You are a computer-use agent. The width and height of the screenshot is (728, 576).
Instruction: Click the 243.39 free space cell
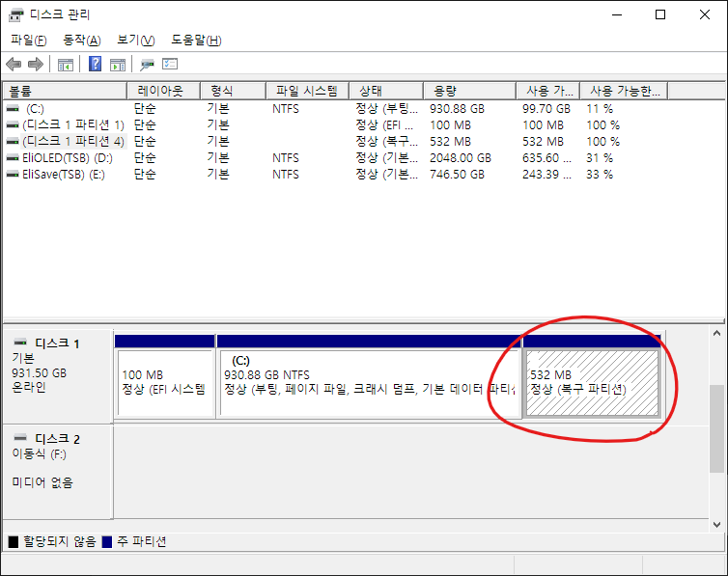[546, 175]
